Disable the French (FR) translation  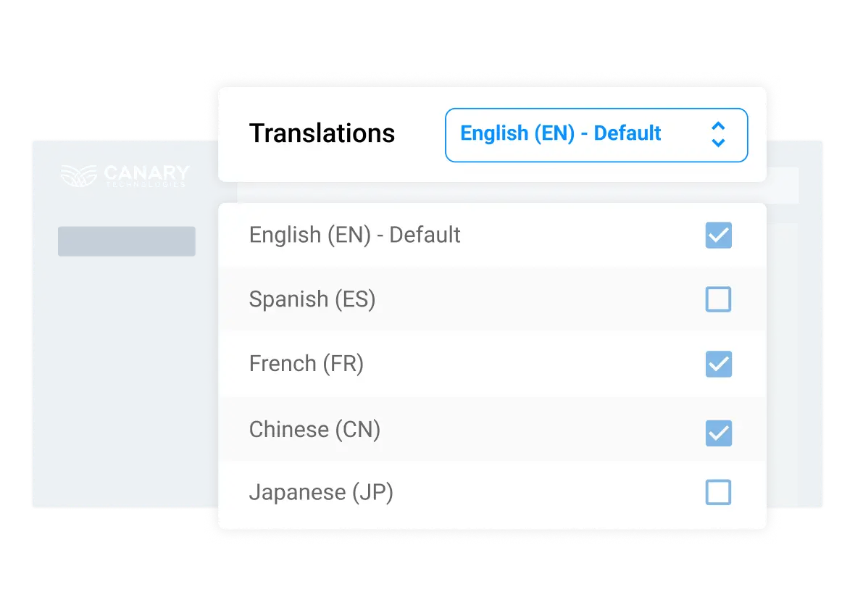pyautogui.click(x=718, y=365)
